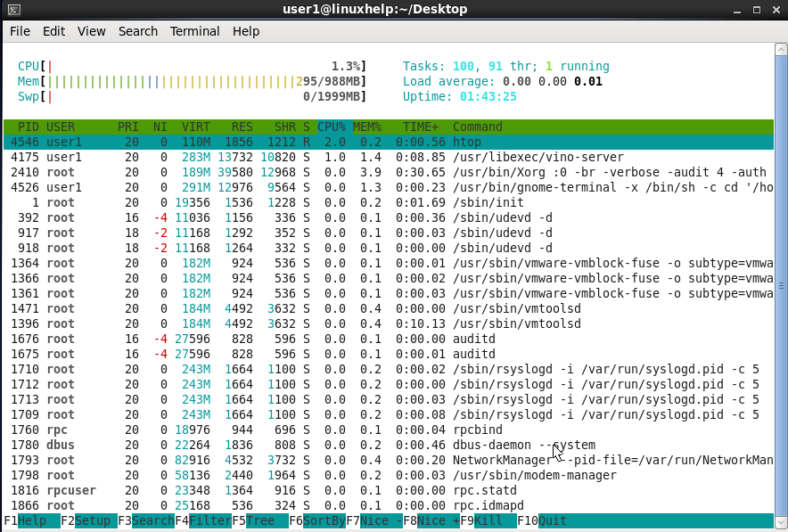This screenshot has height=532, width=788.
Task: Open F6 SortBy options
Action: tap(317, 520)
